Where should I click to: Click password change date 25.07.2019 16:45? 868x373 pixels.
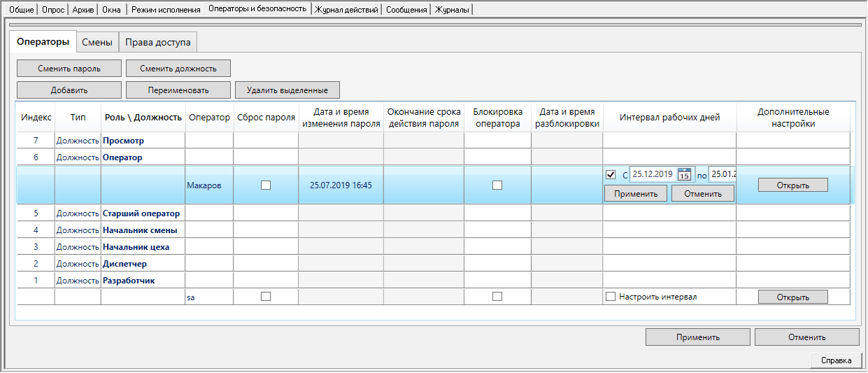pos(341,185)
